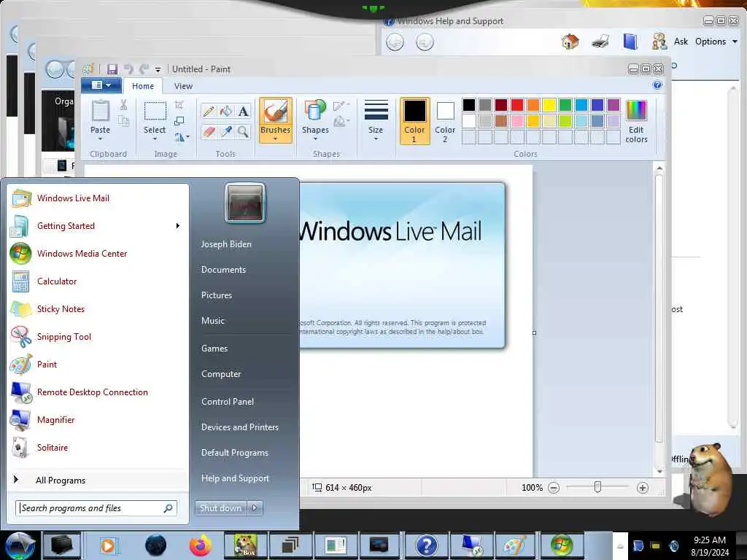Open the Brushes dropdown arrow
This screenshot has width=747, height=560.
(275, 139)
